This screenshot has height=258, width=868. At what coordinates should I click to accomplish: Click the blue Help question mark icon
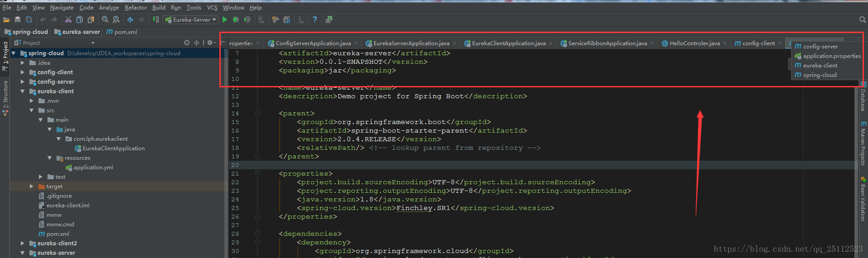315,19
